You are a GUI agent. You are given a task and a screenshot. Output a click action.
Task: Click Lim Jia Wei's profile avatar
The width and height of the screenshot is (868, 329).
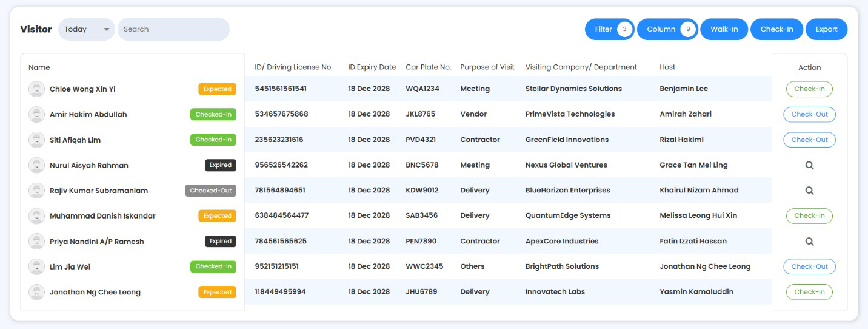click(x=37, y=267)
